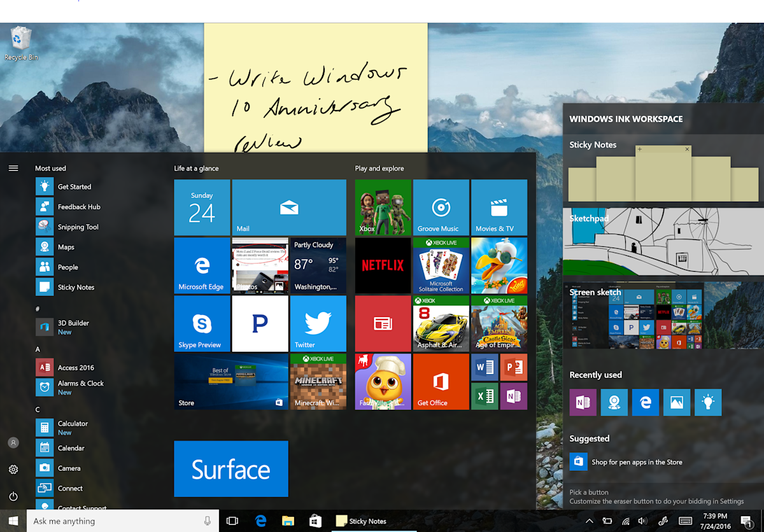Open the Action Center notification icon
The image size is (764, 532).
(746, 521)
